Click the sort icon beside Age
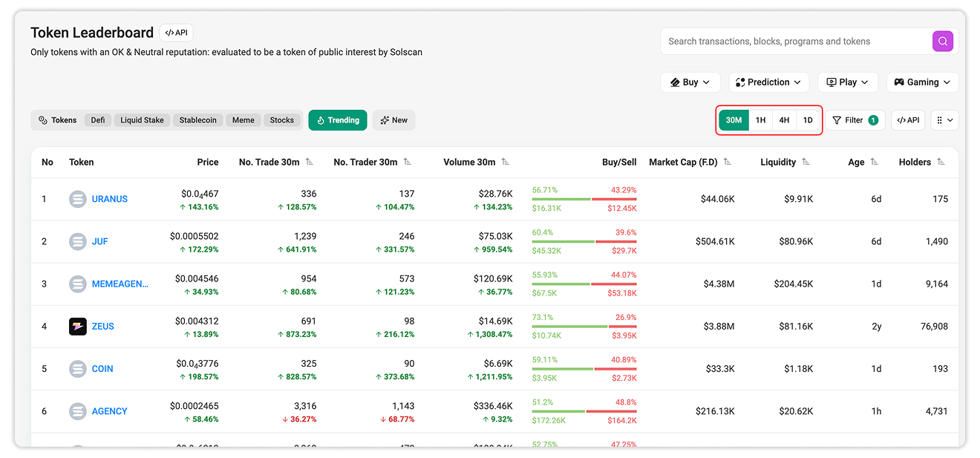980x458 pixels. click(874, 162)
